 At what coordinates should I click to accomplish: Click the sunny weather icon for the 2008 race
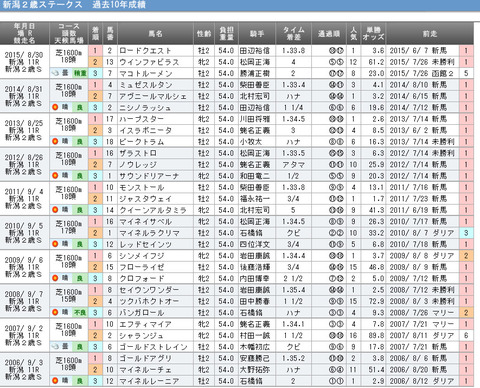[x=55, y=312]
